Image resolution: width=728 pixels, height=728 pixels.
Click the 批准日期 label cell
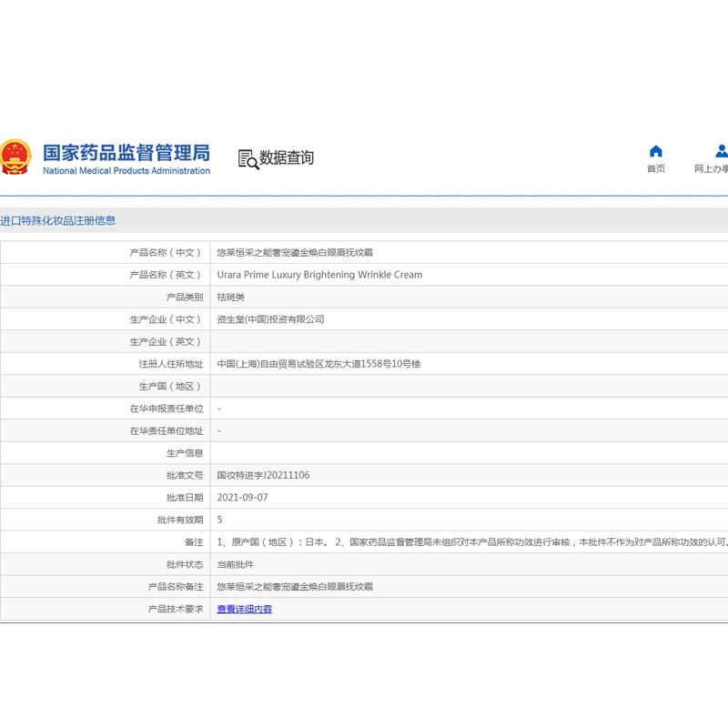tap(106, 498)
